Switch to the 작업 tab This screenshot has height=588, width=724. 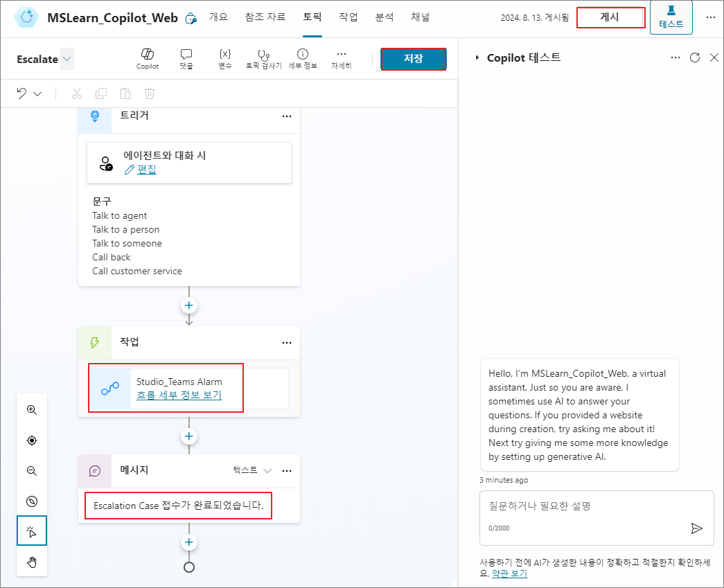(348, 17)
